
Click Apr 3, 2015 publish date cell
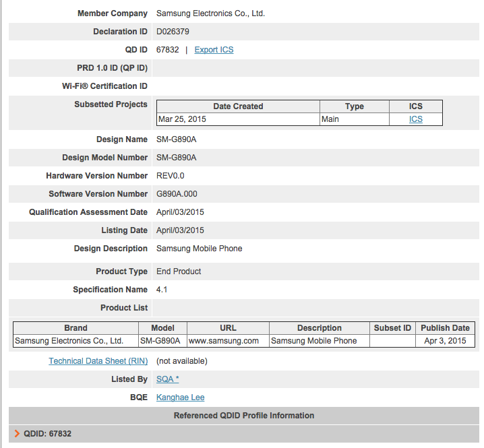(445, 341)
